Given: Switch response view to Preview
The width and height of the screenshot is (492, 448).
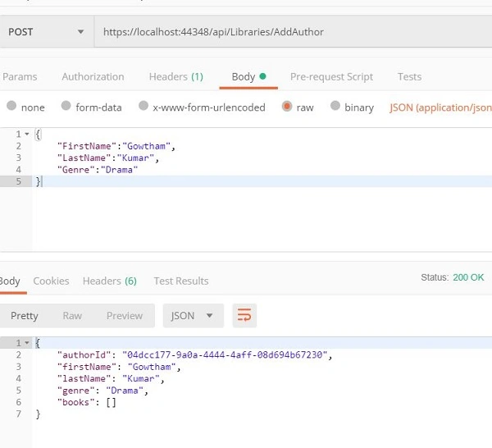Looking at the screenshot, I should [x=125, y=316].
